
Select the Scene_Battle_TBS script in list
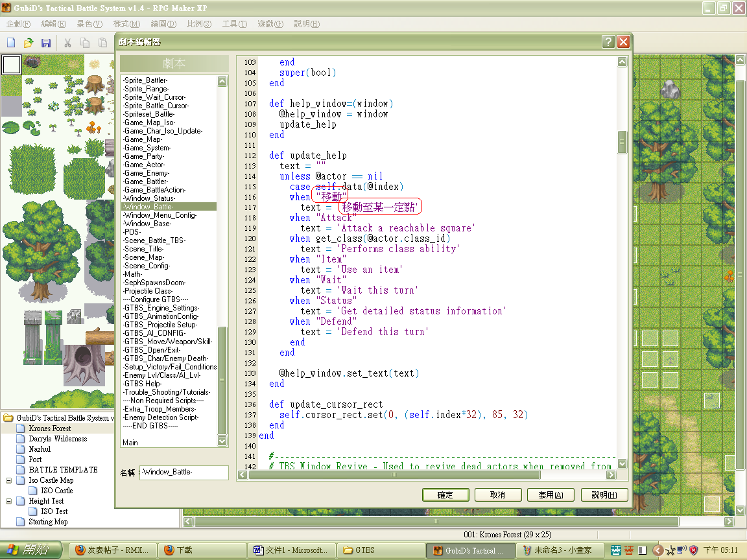(169, 240)
